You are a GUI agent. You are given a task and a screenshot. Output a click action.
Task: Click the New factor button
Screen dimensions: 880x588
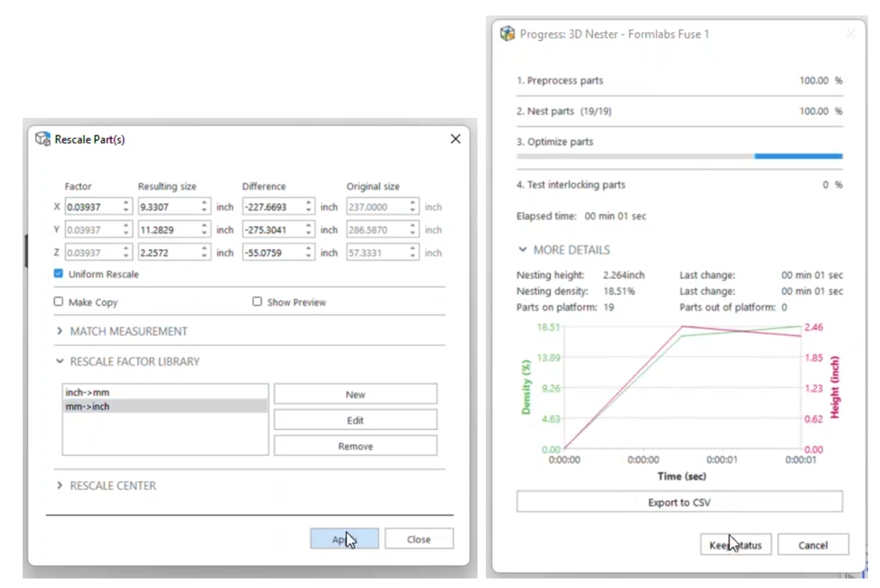pos(355,395)
